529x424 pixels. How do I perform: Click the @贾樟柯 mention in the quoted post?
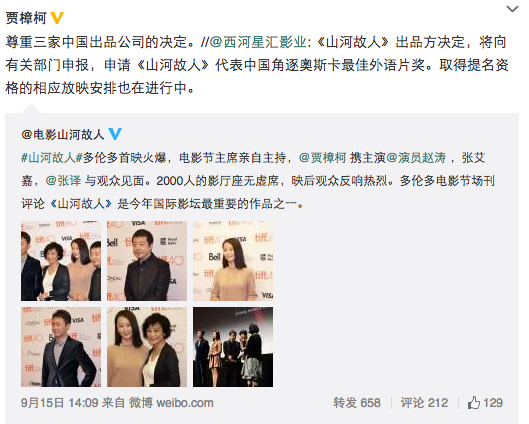323,158
